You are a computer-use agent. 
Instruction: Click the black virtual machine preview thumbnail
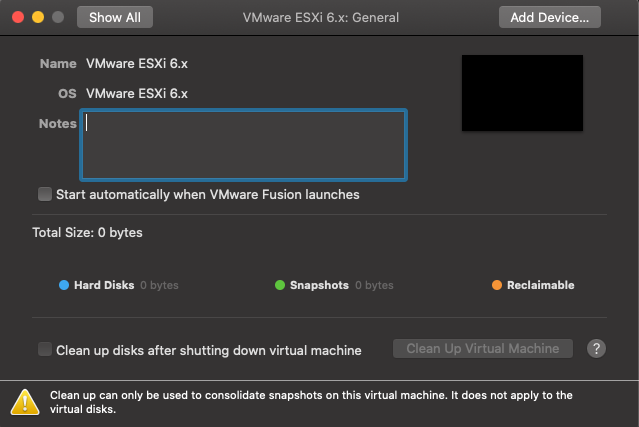click(x=522, y=93)
